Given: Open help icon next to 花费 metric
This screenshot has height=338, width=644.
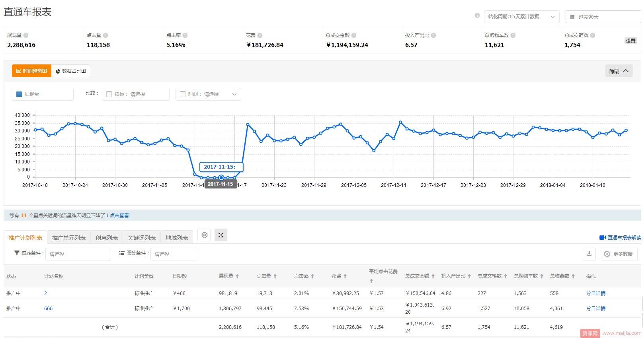Looking at the screenshot, I should pyautogui.click(x=260, y=35).
